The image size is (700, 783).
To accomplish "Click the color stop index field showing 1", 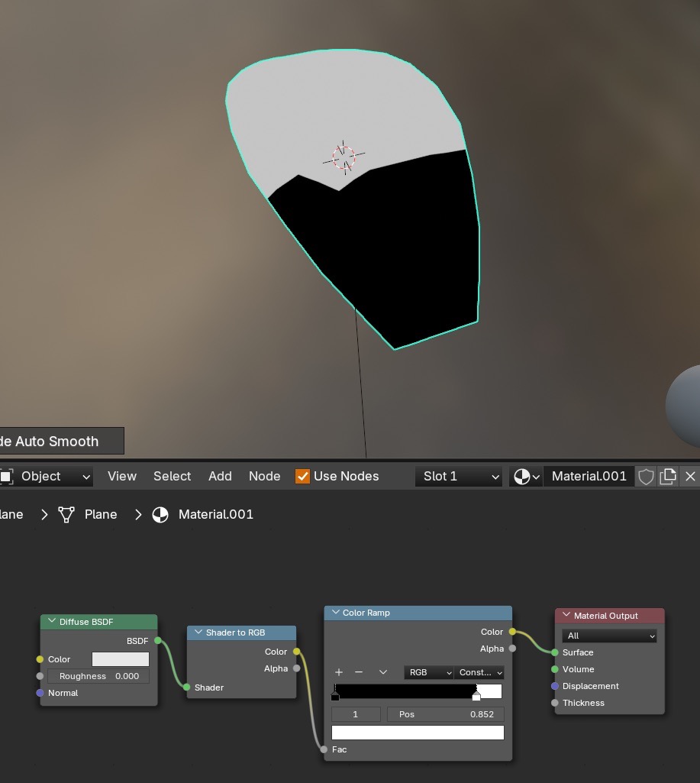I will coord(356,714).
